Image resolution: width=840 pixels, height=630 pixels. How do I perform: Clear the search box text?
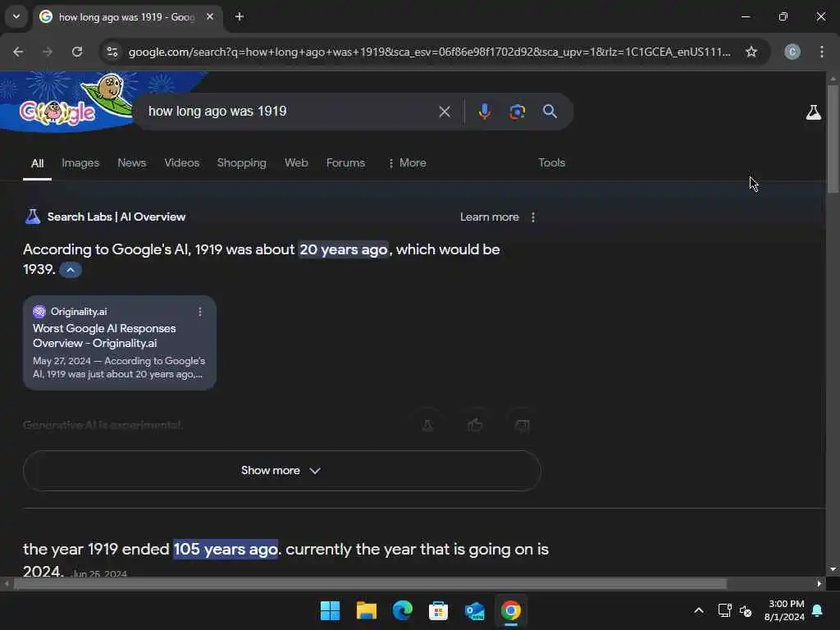point(444,112)
